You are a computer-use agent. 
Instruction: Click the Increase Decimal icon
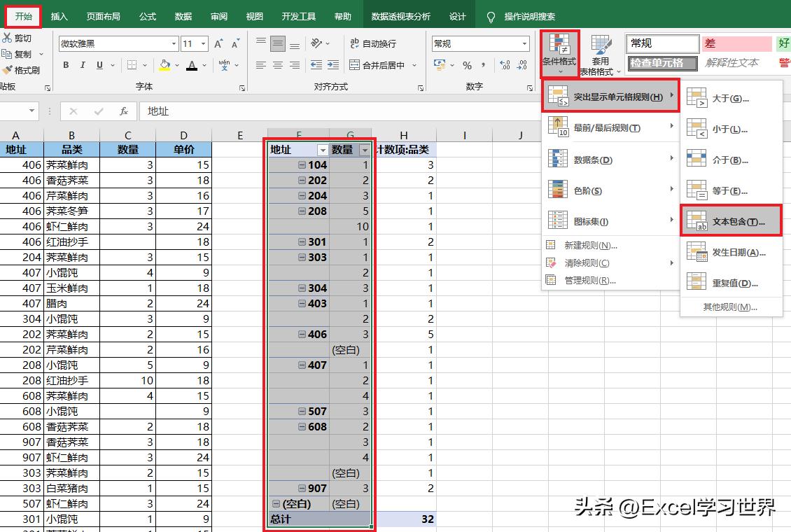tap(505, 64)
